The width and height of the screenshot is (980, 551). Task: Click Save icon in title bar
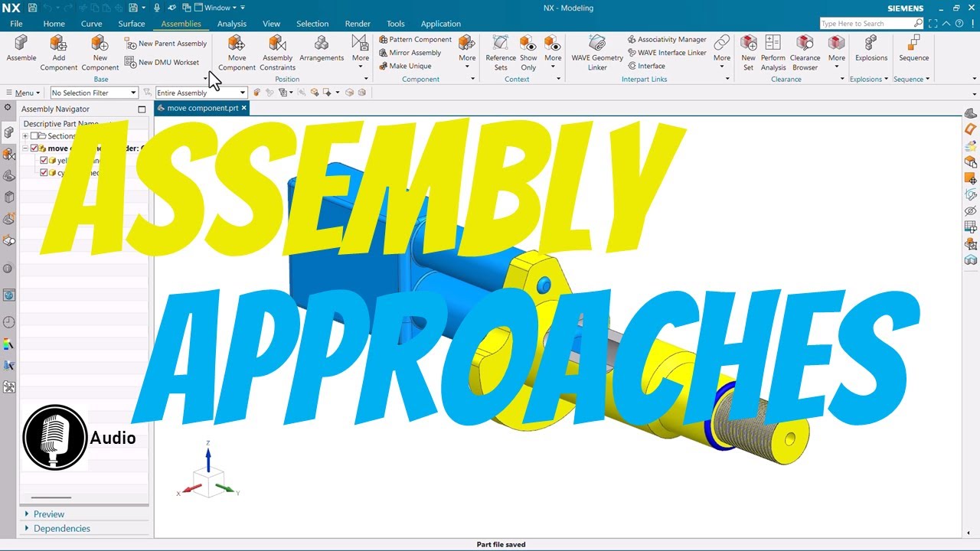(32, 8)
